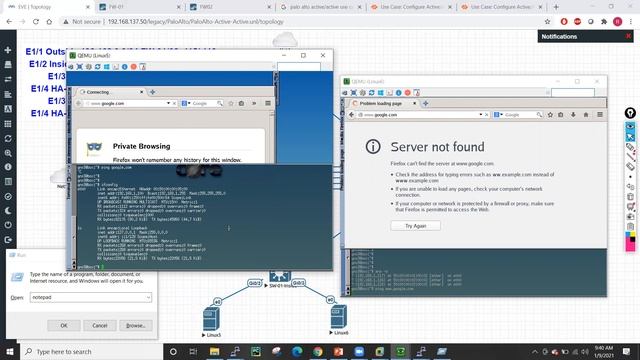Open Microsoft Edge from the Windows taskbar
The height and width of the screenshot is (360, 640).
(297, 351)
